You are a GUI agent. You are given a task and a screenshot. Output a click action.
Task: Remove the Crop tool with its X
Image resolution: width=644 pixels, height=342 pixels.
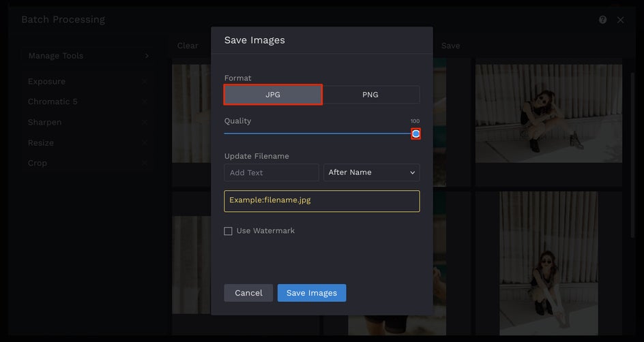[145, 164]
